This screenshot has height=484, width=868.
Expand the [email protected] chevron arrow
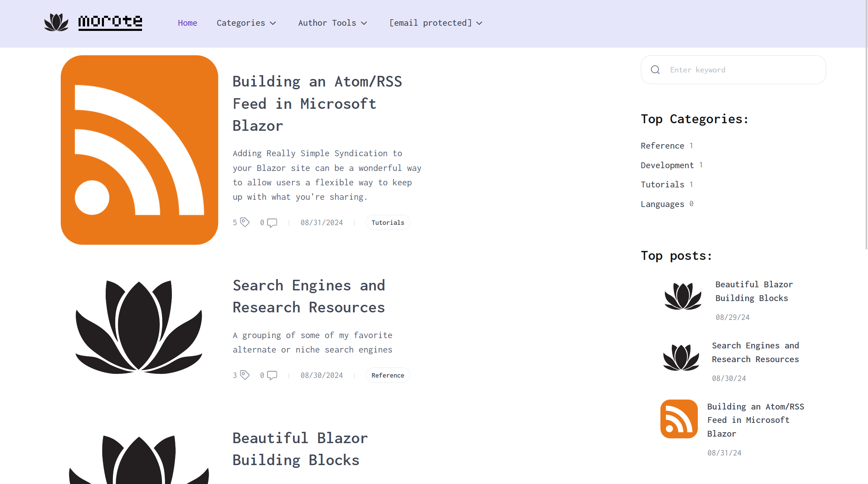point(479,23)
